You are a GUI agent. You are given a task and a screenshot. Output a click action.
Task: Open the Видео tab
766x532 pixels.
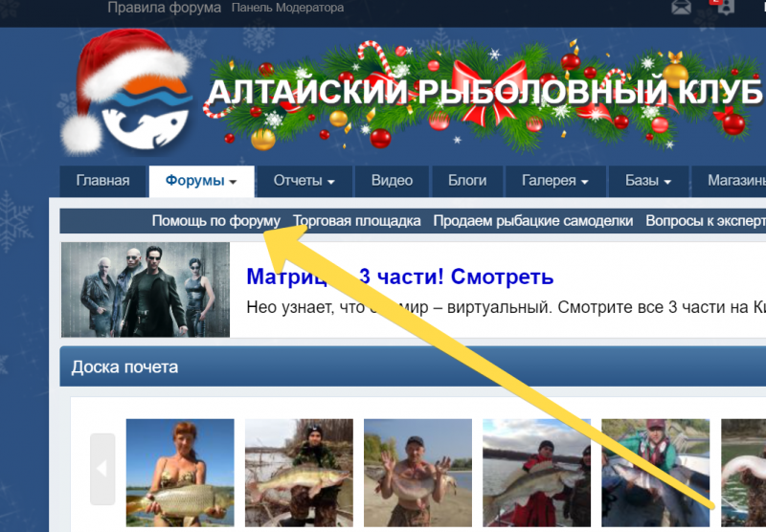pos(392,181)
